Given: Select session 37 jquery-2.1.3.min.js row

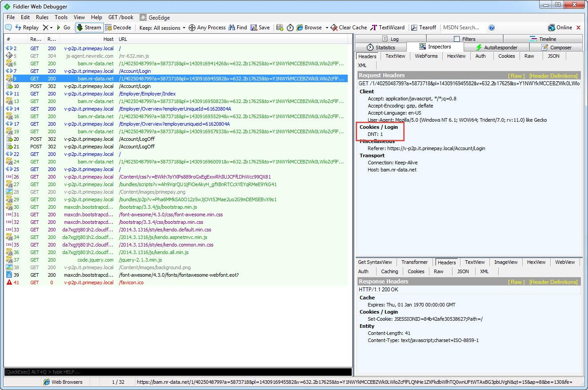Looking at the screenshot, I should (176, 260).
